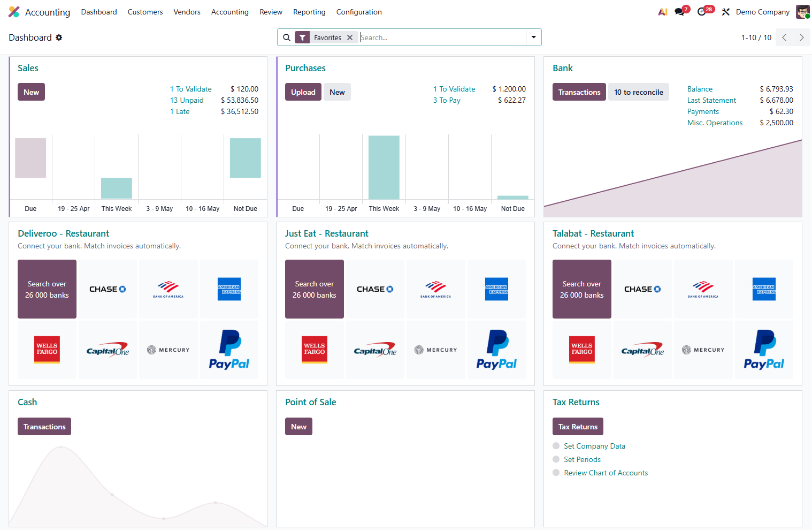Open Transactions in the Bank card

pos(579,92)
